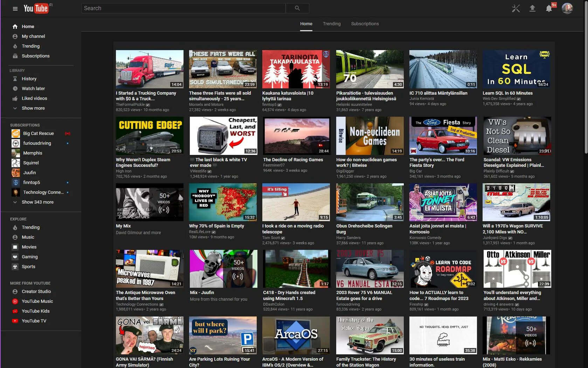Open Trending in the top sidebar section
Image resolution: width=588 pixels, height=368 pixels.
tap(30, 46)
